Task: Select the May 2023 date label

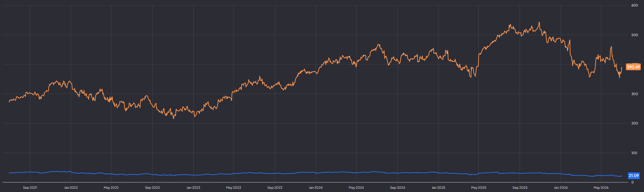Action: (x=234, y=188)
